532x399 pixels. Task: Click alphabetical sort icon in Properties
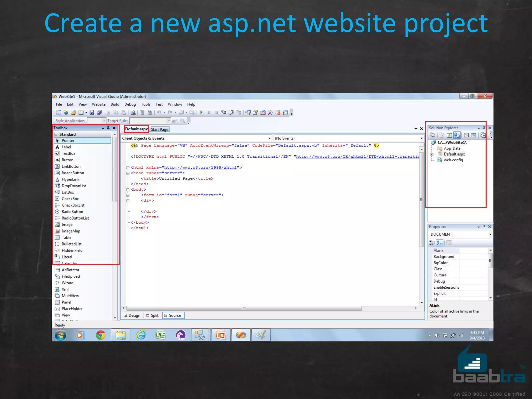pyautogui.click(x=439, y=243)
